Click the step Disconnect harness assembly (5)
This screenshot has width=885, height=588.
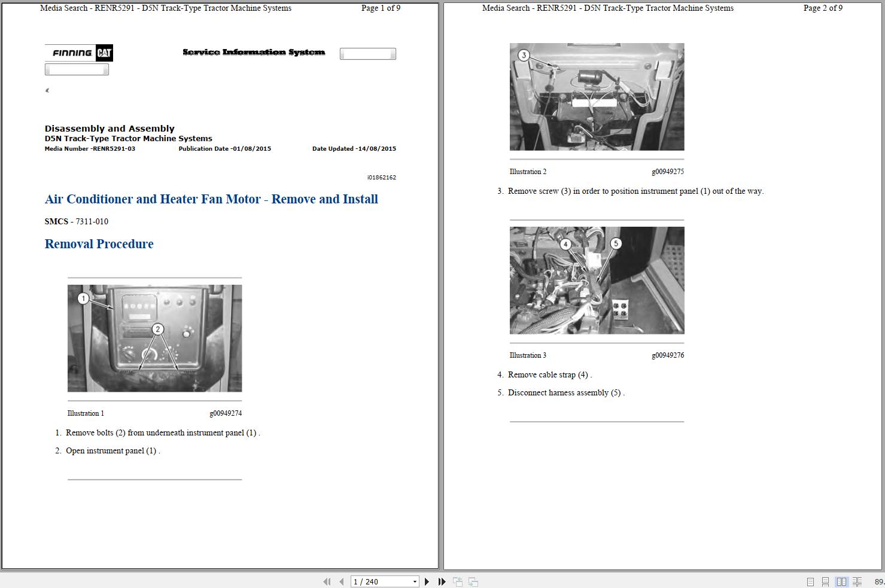[x=566, y=393]
